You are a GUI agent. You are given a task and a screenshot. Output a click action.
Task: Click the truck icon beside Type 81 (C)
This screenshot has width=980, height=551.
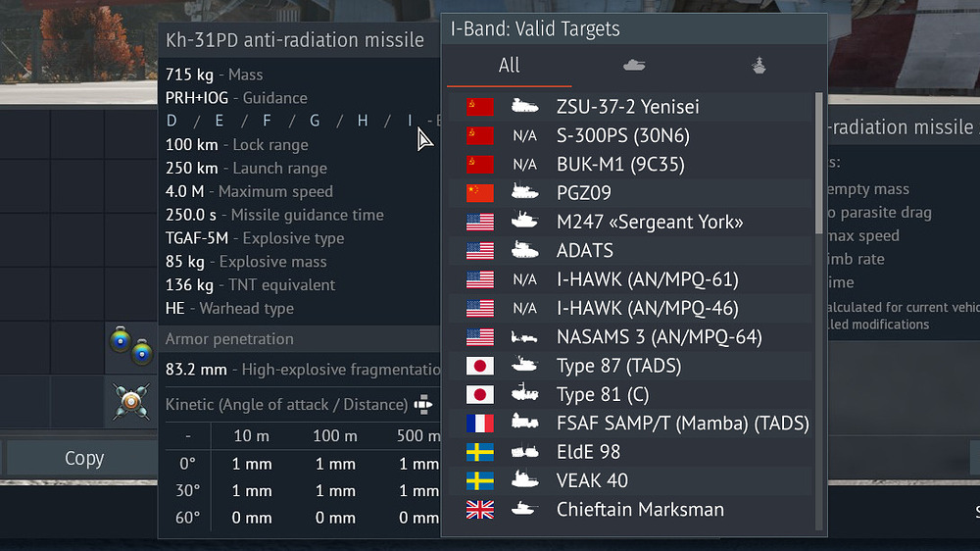pos(524,393)
